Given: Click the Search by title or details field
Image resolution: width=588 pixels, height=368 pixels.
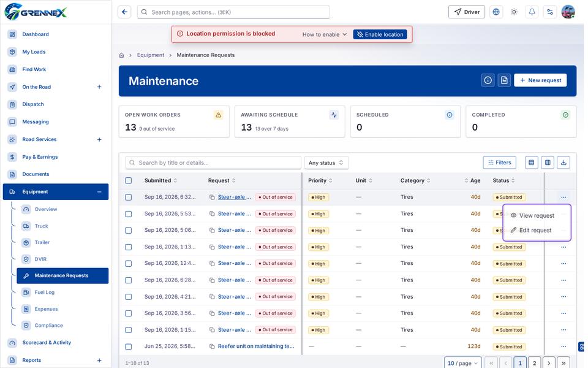Looking at the screenshot, I should 213,163.
